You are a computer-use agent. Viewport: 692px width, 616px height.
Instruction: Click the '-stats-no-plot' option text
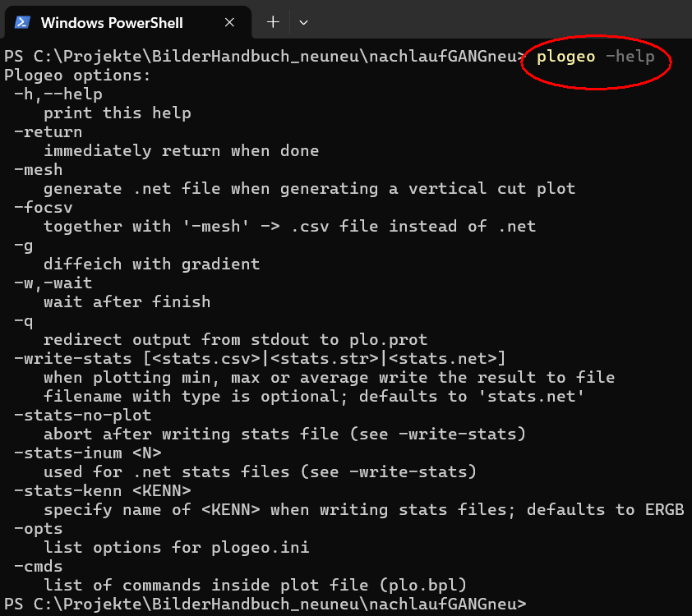[x=82, y=416]
